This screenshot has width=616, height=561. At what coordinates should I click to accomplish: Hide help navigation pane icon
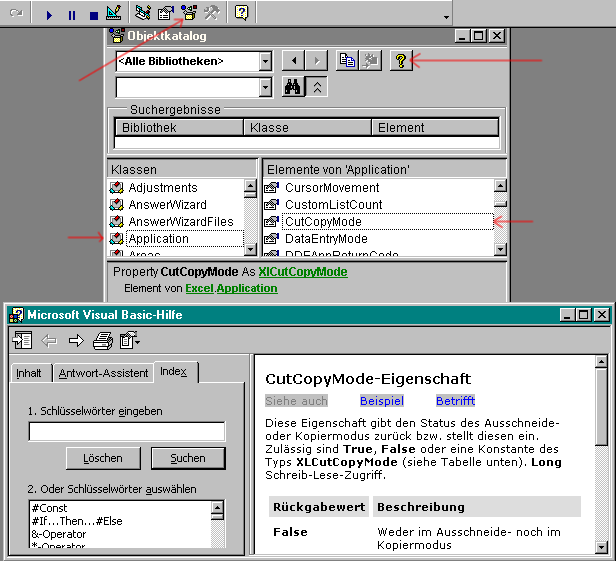click(x=22, y=340)
